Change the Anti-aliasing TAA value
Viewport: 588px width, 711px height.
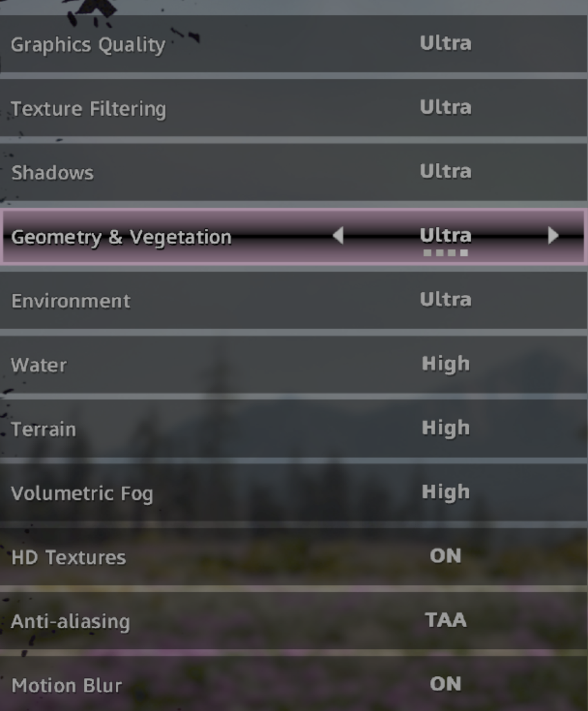tap(446, 620)
